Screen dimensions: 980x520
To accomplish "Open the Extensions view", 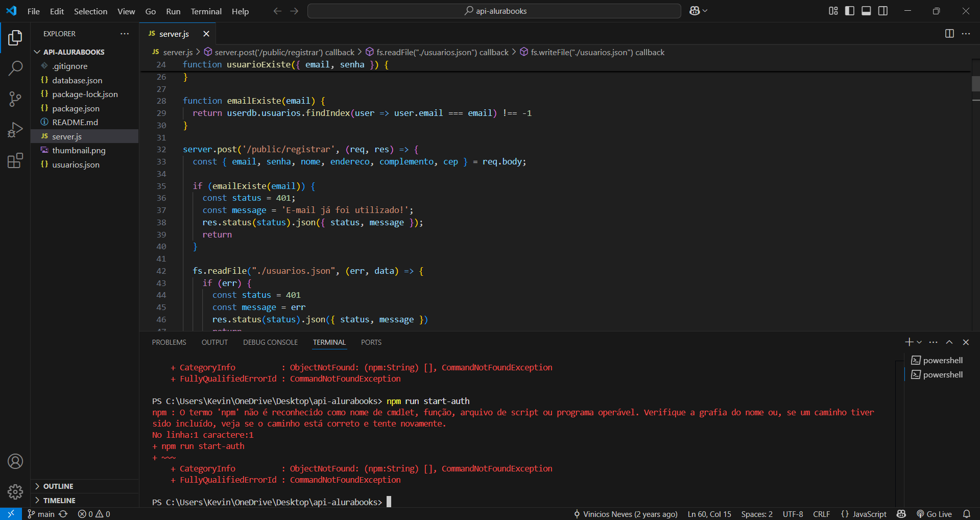I will [15, 160].
